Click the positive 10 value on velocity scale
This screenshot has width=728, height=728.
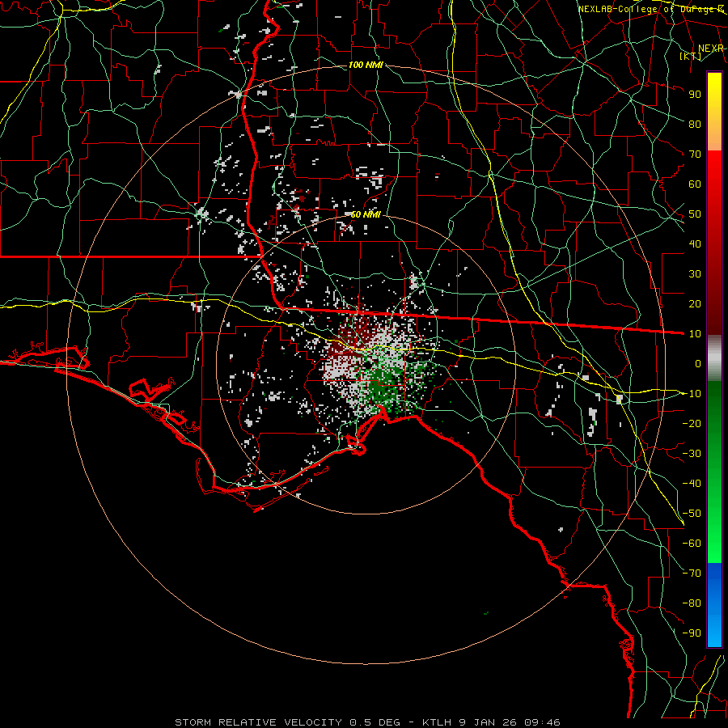point(695,334)
